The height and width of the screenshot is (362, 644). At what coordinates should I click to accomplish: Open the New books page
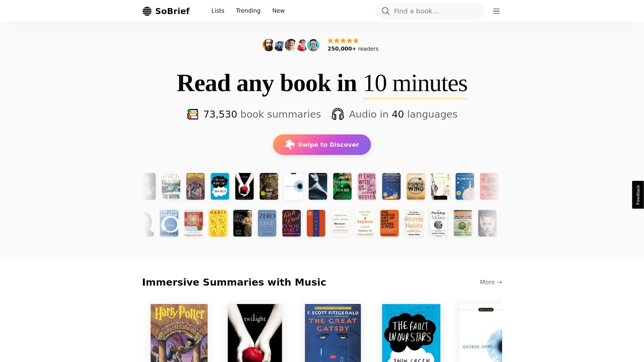click(x=278, y=11)
